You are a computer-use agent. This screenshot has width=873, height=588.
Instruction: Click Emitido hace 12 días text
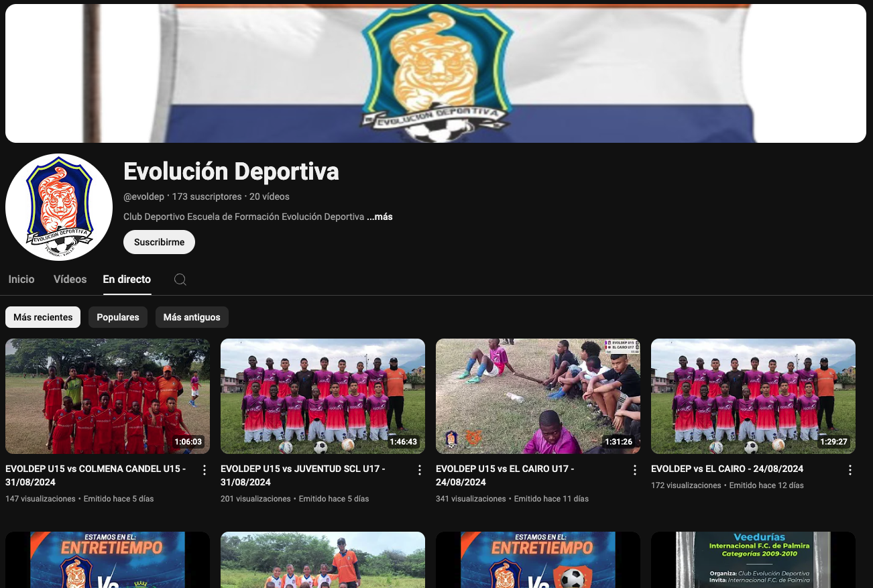(766, 485)
